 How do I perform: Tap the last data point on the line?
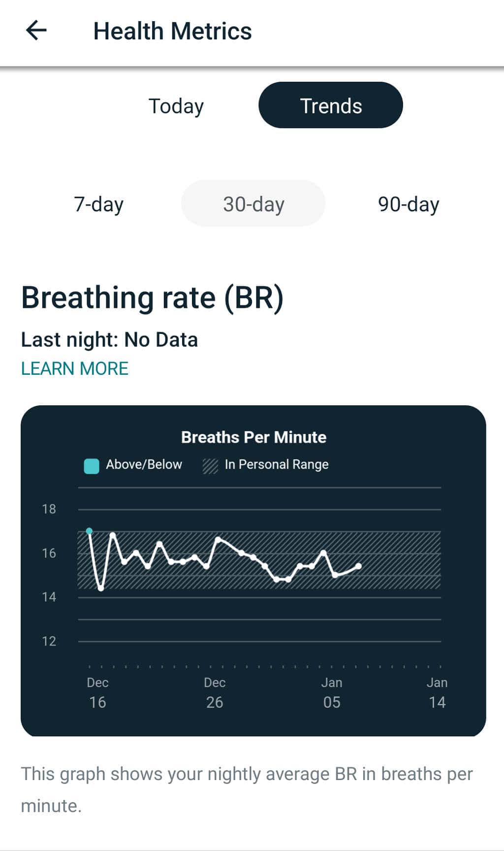click(358, 566)
